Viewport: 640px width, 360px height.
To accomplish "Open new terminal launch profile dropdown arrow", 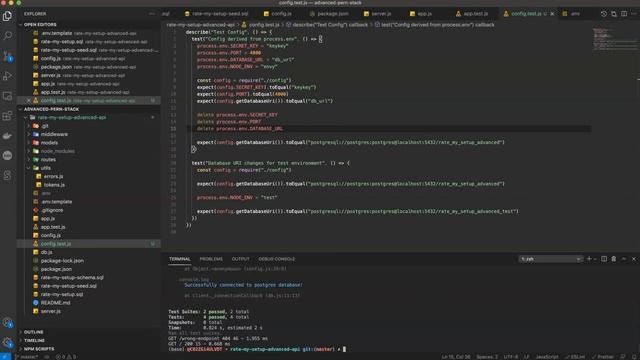I will coord(595,259).
